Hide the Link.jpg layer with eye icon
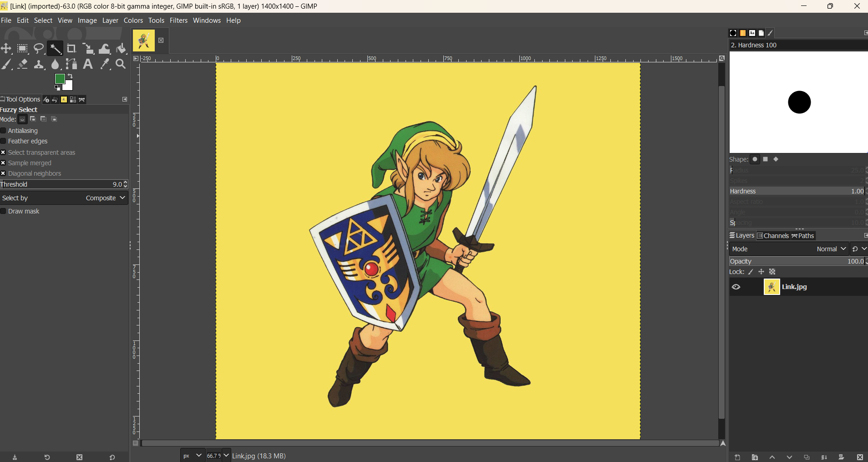The width and height of the screenshot is (868, 462). [x=736, y=287]
